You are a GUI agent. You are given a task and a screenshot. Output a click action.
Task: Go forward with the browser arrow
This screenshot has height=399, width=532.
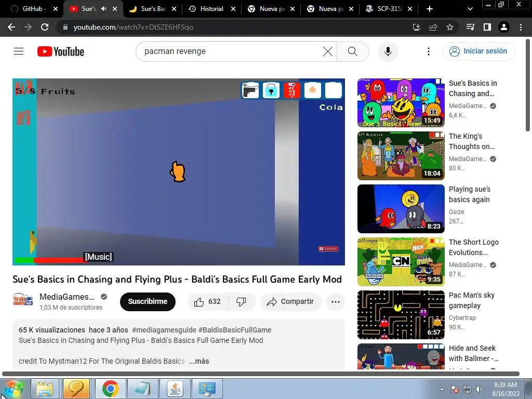click(28, 27)
